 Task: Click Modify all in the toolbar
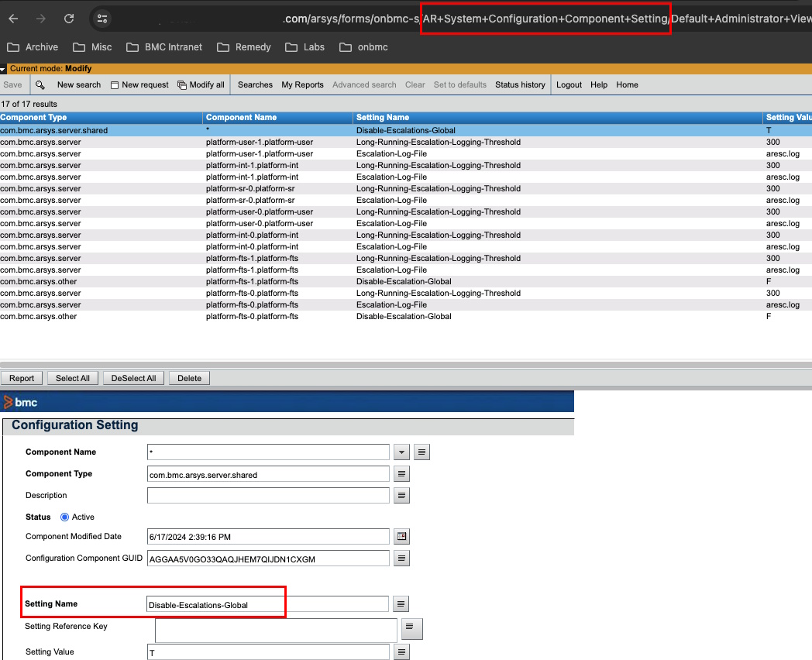tap(201, 85)
